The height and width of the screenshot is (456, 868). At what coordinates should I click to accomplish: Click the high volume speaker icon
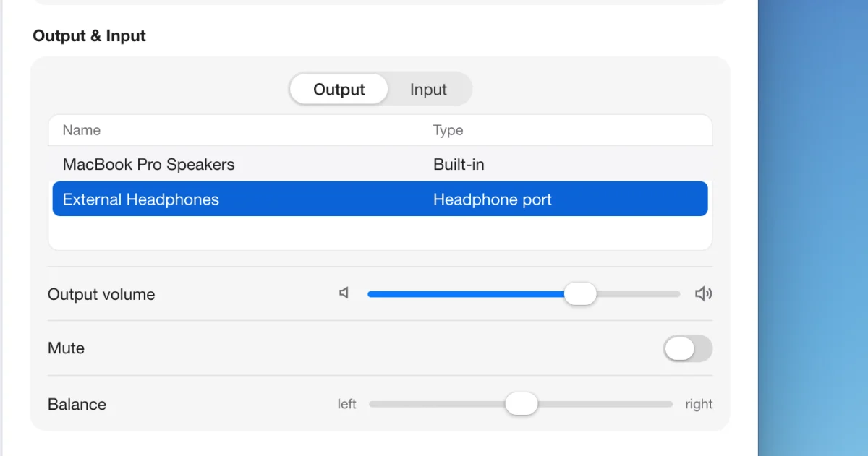coord(703,293)
